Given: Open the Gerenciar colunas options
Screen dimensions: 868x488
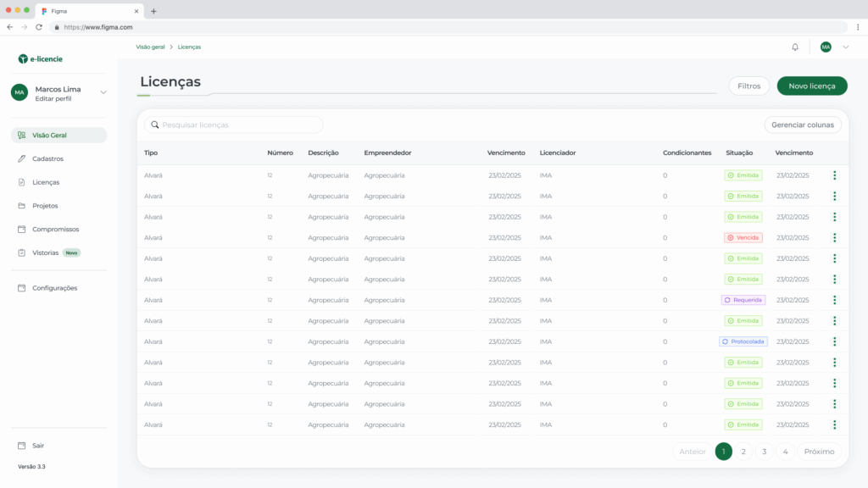Looking at the screenshot, I should tap(802, 125).
